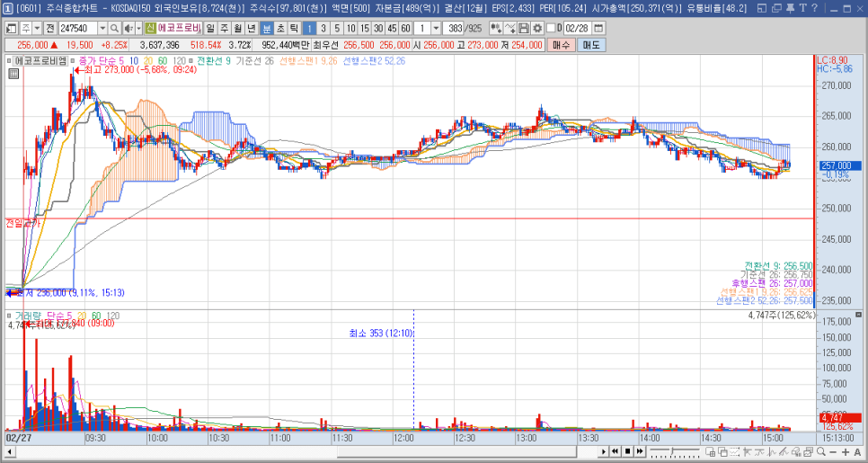Click the dashed rectangle icon in bottom toolbar

coord(735,451)
